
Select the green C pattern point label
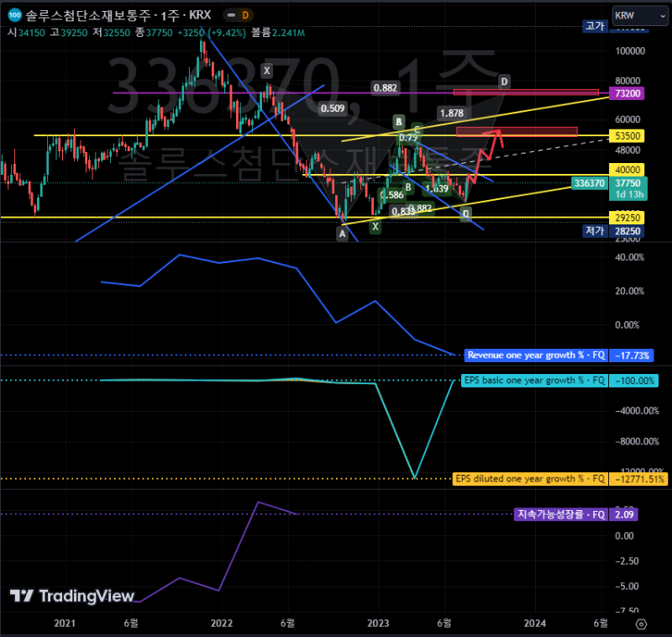click(x=417, y=129)
